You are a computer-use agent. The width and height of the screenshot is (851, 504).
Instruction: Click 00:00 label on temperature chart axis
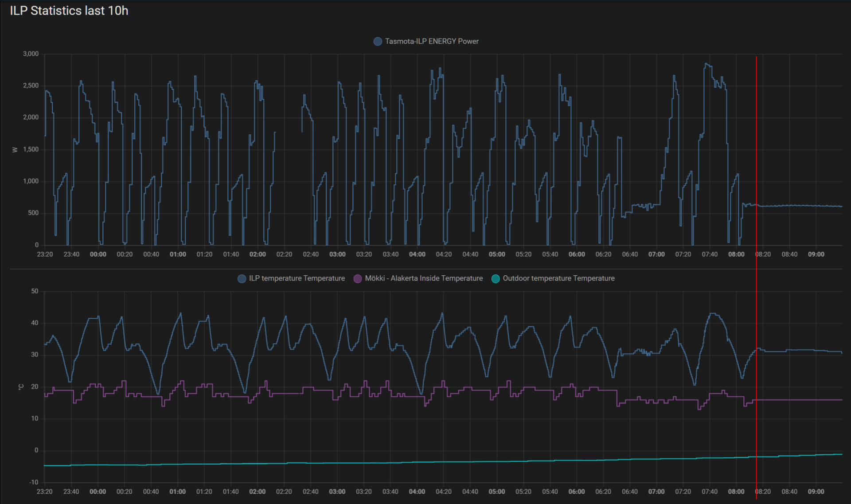click(x=98, y=492)
